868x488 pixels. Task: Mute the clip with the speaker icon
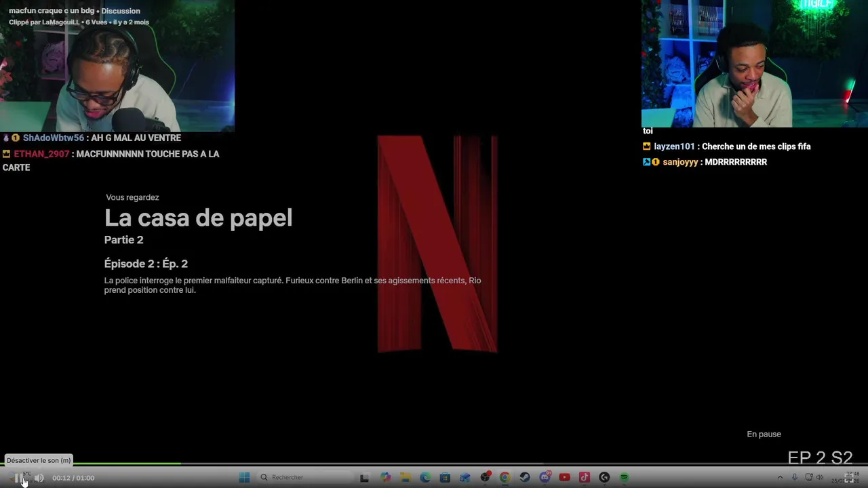39,478
